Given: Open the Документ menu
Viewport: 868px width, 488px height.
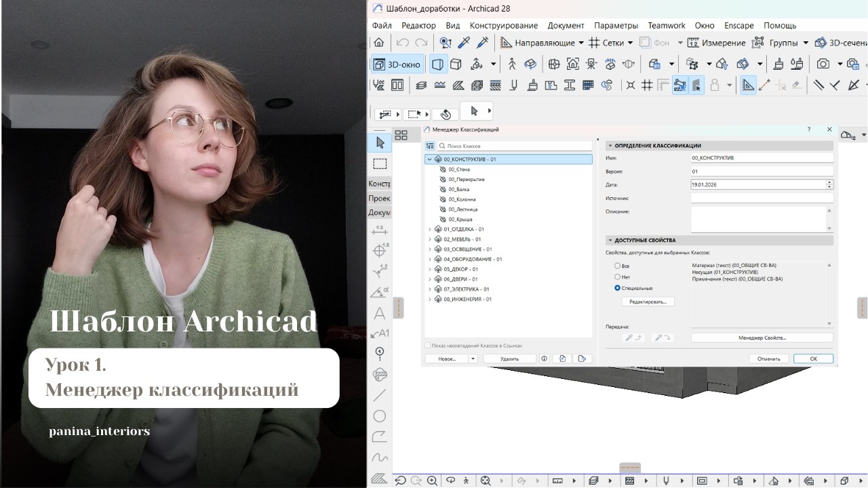Looking at the screenshot, I should [566, 25].
